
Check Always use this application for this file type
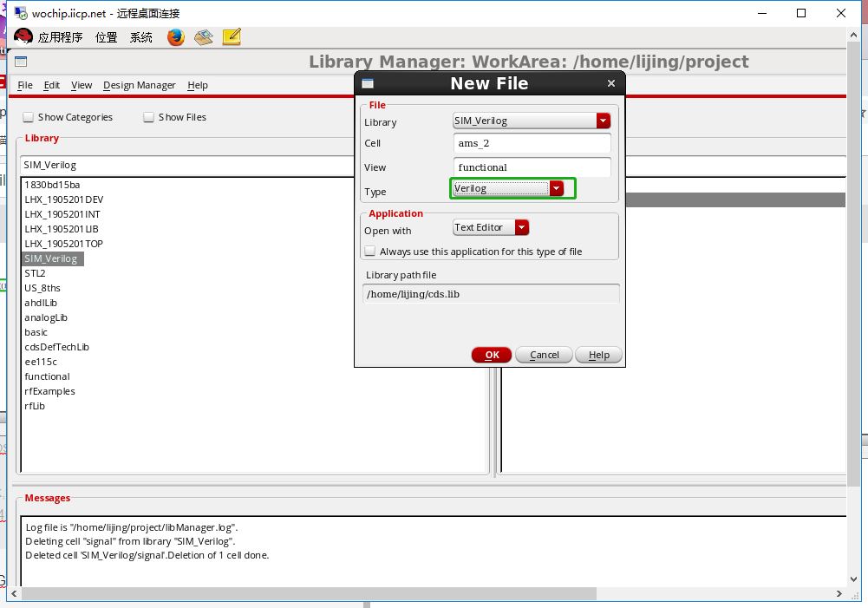click(x=369, y=250)
